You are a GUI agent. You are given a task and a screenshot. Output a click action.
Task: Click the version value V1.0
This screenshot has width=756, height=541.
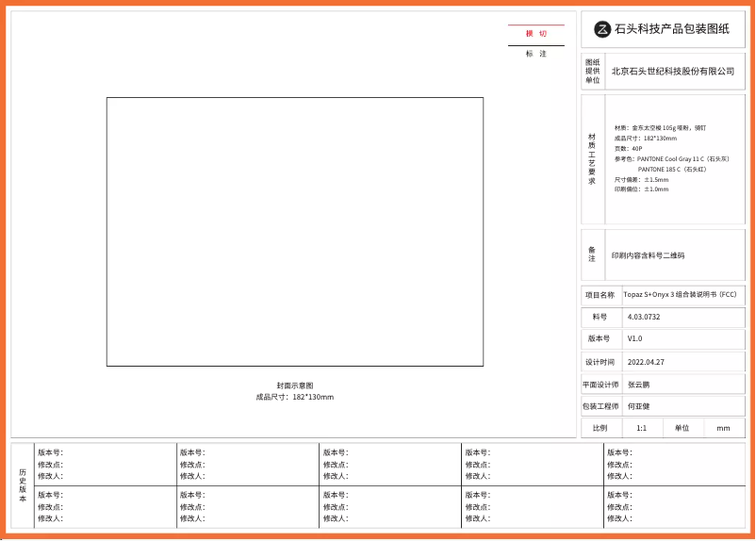pyautogui.click(x=634, y=338)
